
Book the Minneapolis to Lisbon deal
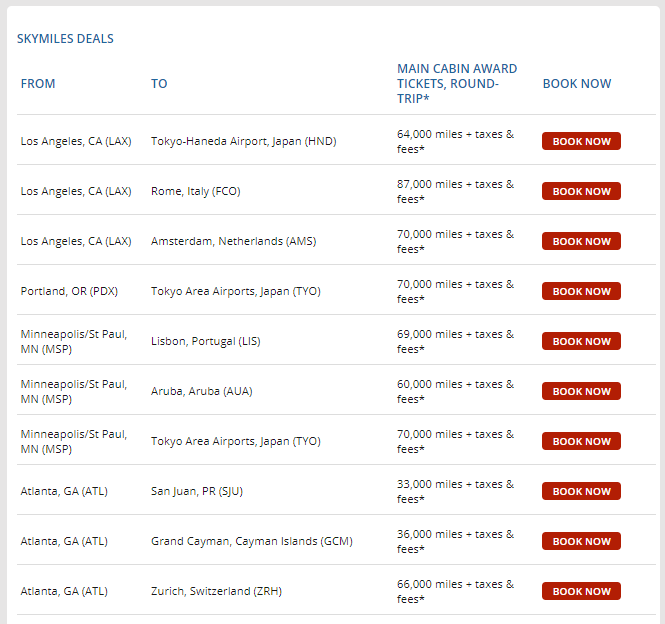(x=581, y=341)
